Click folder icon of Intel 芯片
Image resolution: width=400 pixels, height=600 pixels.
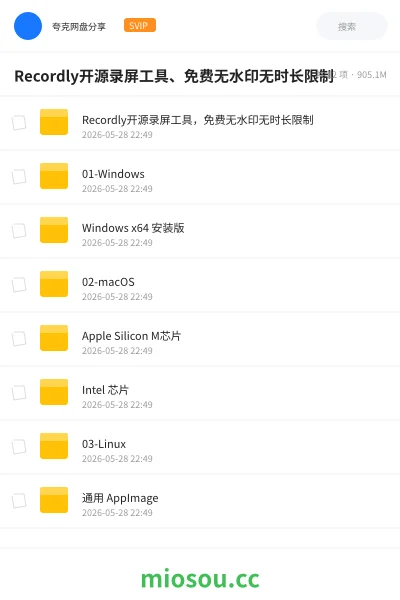pos(54,392)
